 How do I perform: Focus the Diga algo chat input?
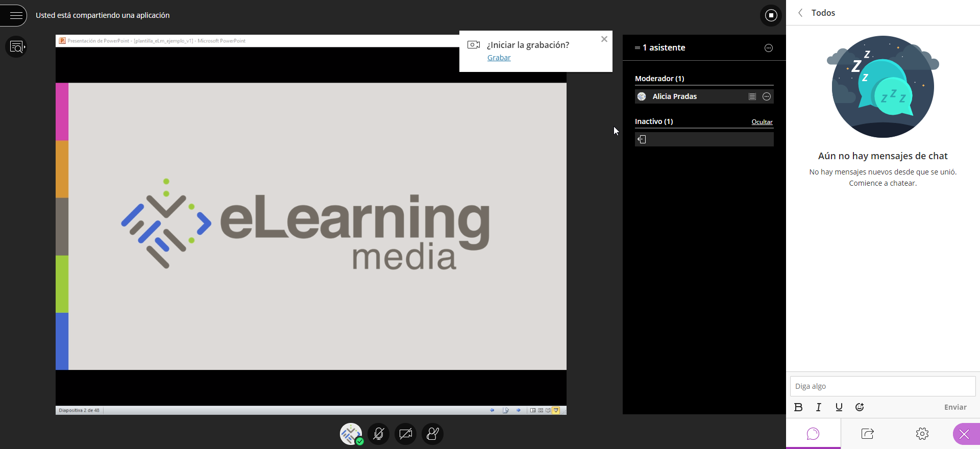point(883,386)
